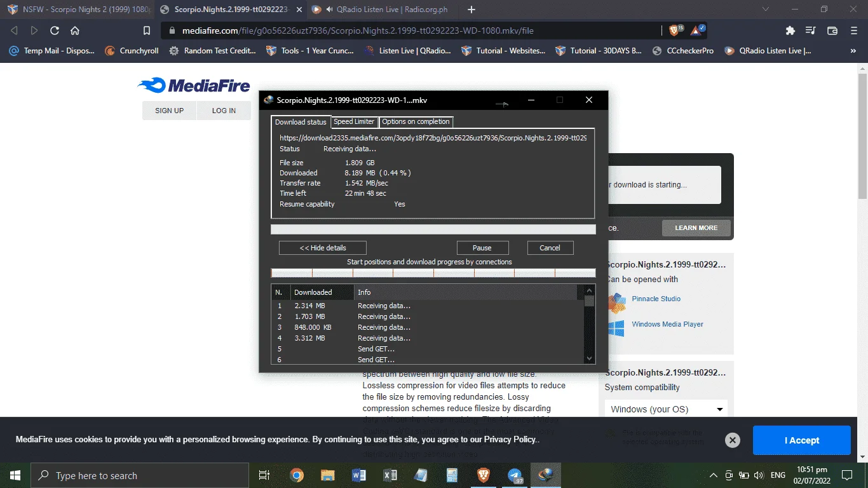
Task: Select the Options on completion tab
Action: 416,121
